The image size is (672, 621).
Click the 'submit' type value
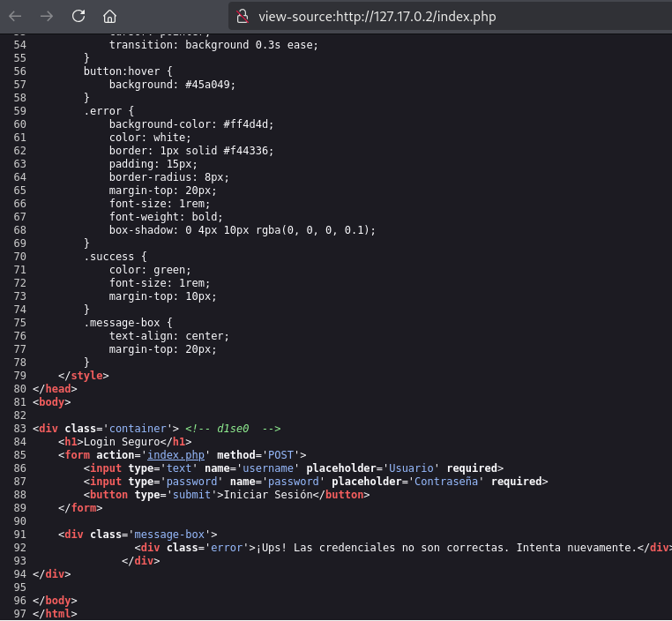pos(191,495)
